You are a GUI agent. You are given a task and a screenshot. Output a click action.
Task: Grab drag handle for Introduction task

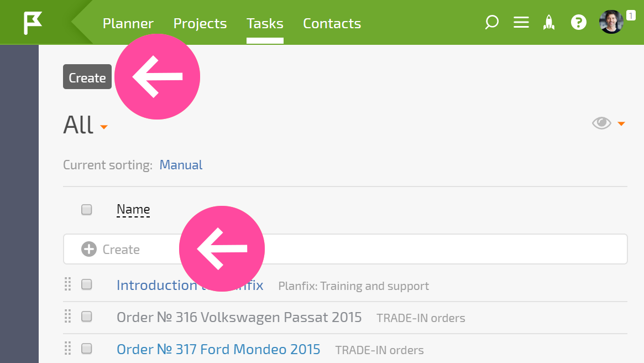click(x=68, y=284)
